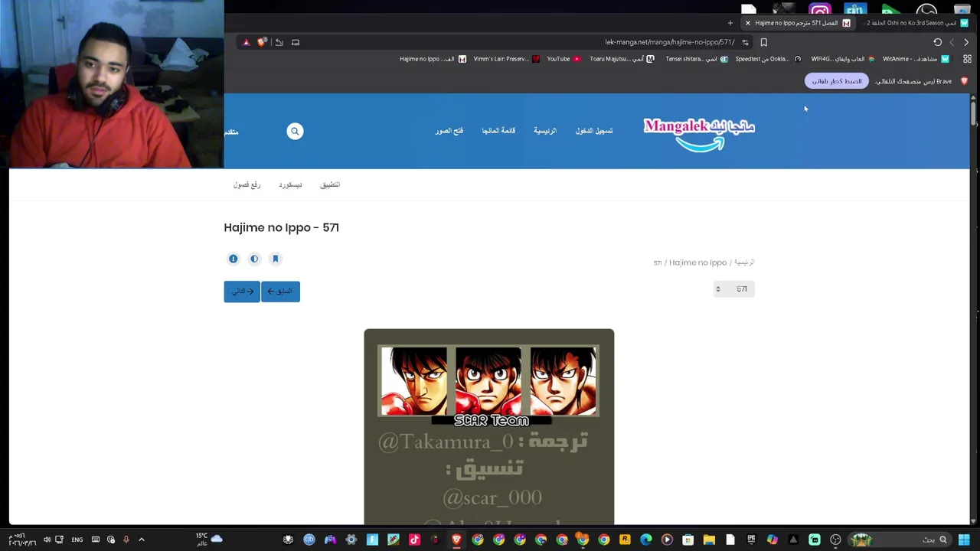The width and height of the screenshot is (980, 551).
Task: Close the Hajime no Ippo 571 tab
Action: tap(748, 23)
